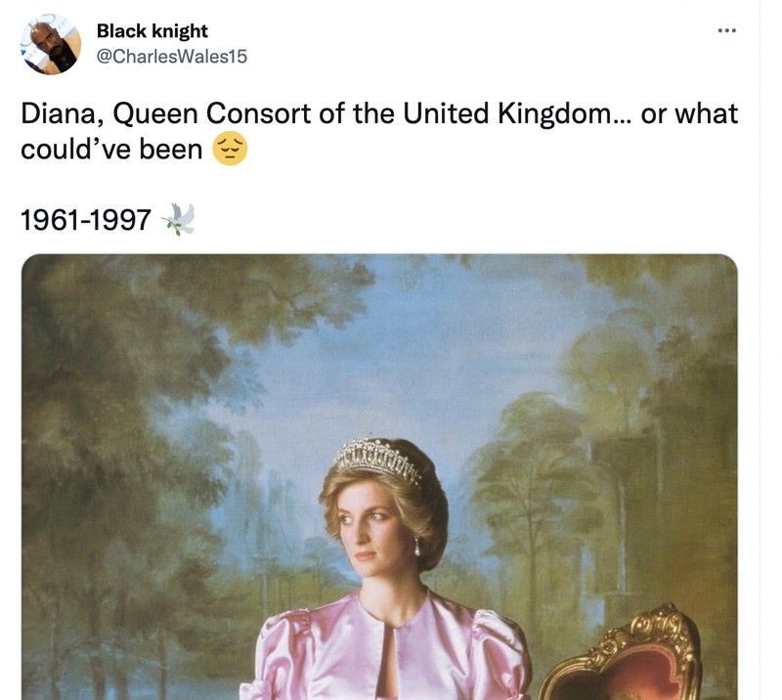Viewport: 782px width, 700px height.
Task: Select the ellipsis icon in the top right corner
Action: (x=727, y=29)
